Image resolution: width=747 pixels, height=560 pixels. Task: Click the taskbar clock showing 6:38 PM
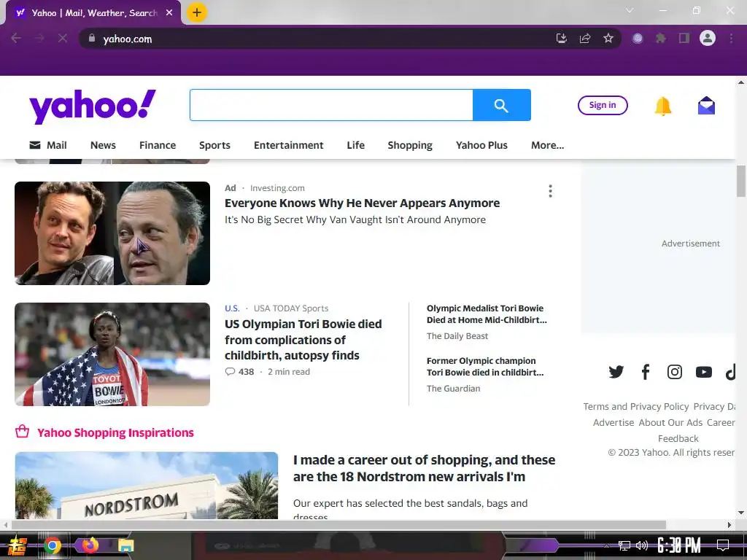tap(678, 545)
